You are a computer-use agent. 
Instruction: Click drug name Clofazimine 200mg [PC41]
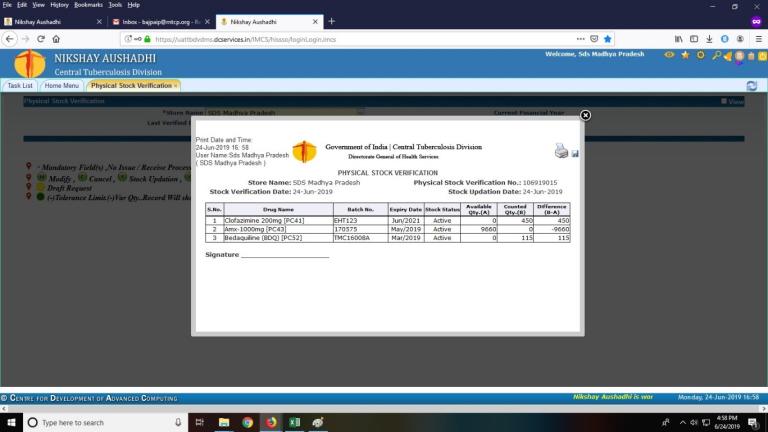click(264, 220)
